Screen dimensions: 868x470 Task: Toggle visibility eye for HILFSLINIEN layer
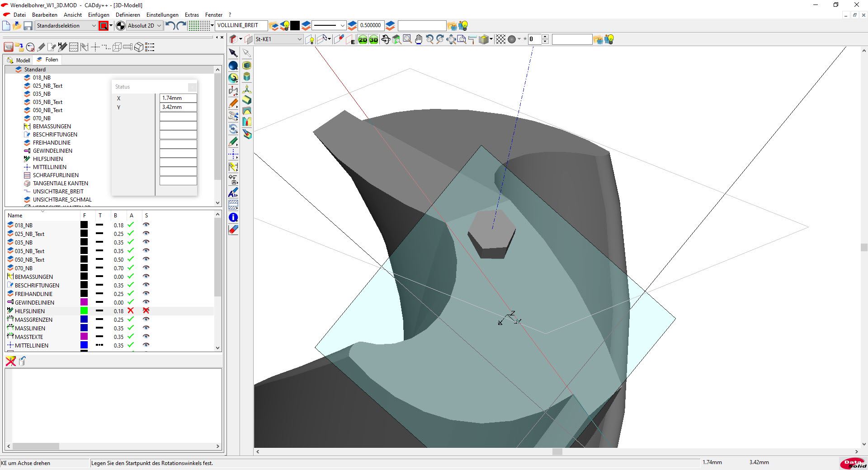146,311
